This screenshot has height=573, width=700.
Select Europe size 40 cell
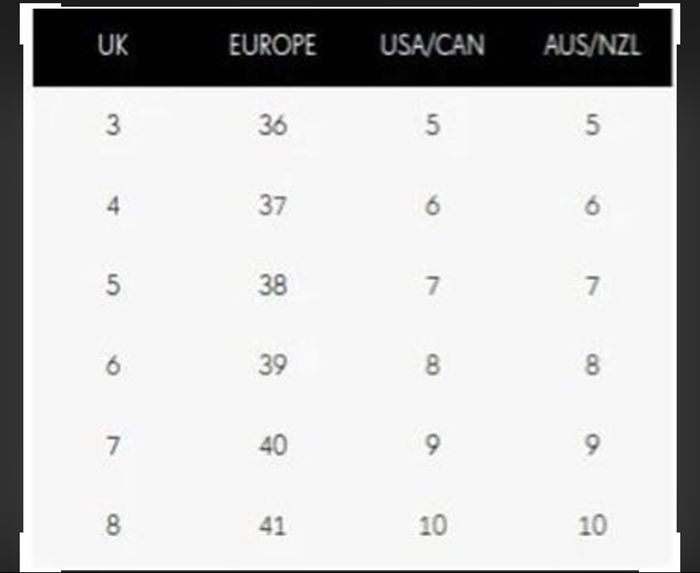(x=272, y=445)
